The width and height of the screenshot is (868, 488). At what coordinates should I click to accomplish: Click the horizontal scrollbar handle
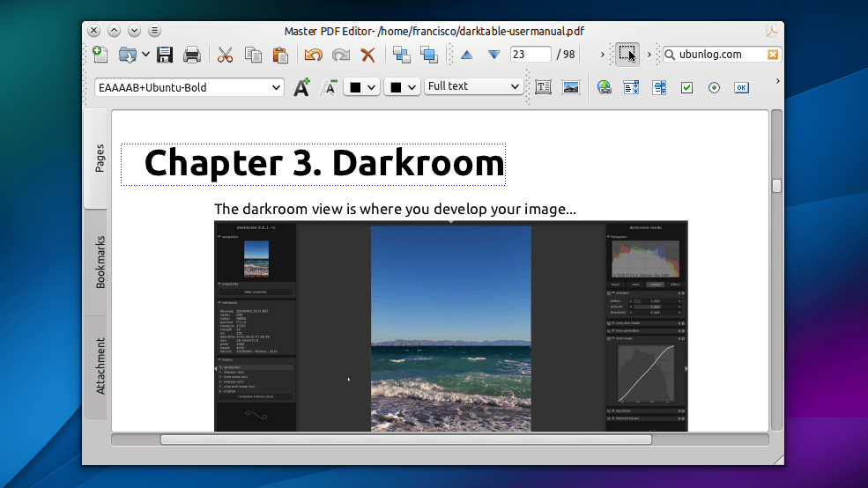405,440
